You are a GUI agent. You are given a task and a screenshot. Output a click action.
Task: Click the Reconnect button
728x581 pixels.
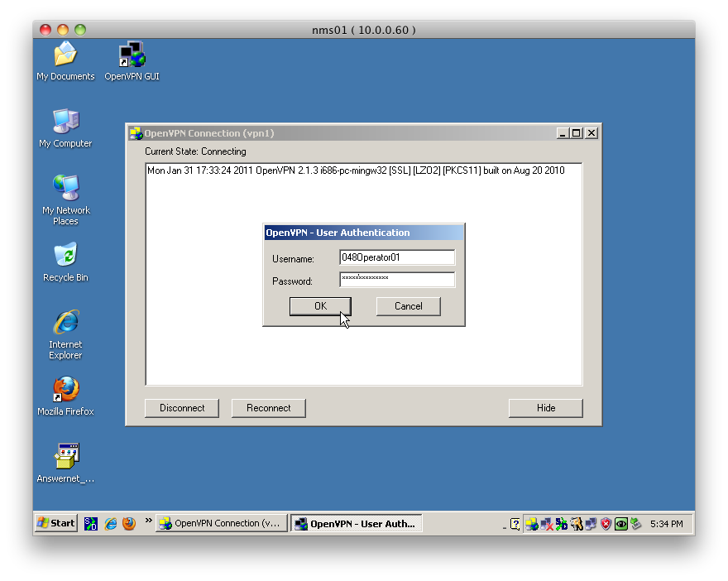pos(269,408)
